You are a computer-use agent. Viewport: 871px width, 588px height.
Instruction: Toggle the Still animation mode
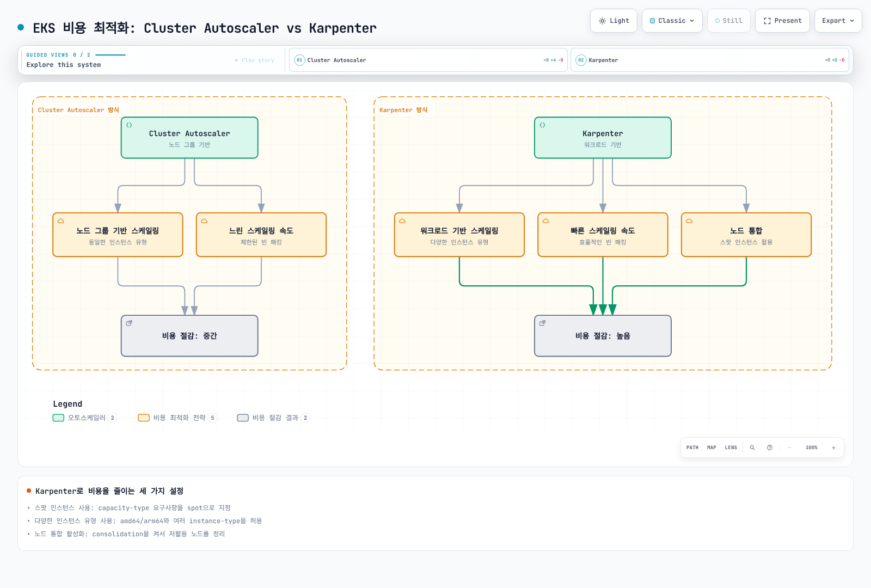click(x=728, y=21)
